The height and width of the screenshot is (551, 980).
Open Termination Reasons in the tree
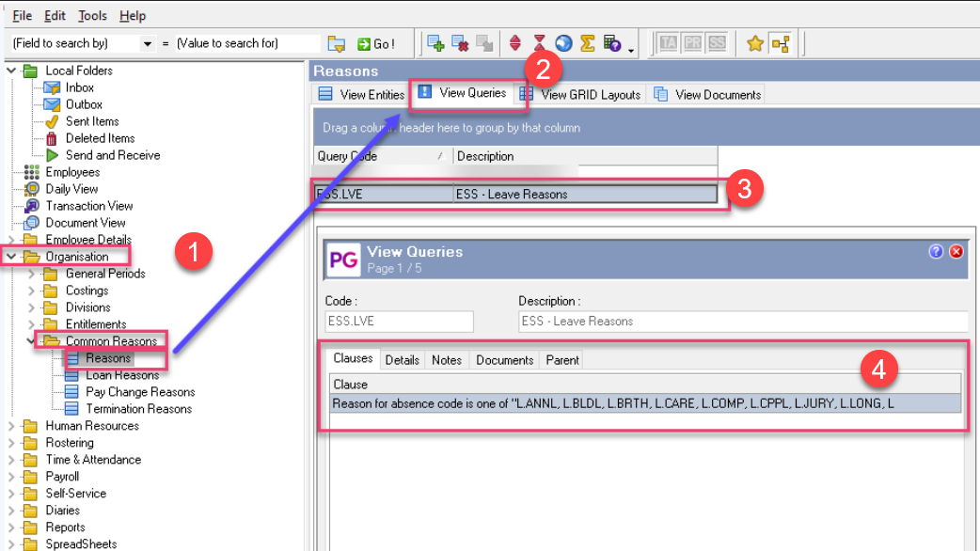click(x=138, y=409)
